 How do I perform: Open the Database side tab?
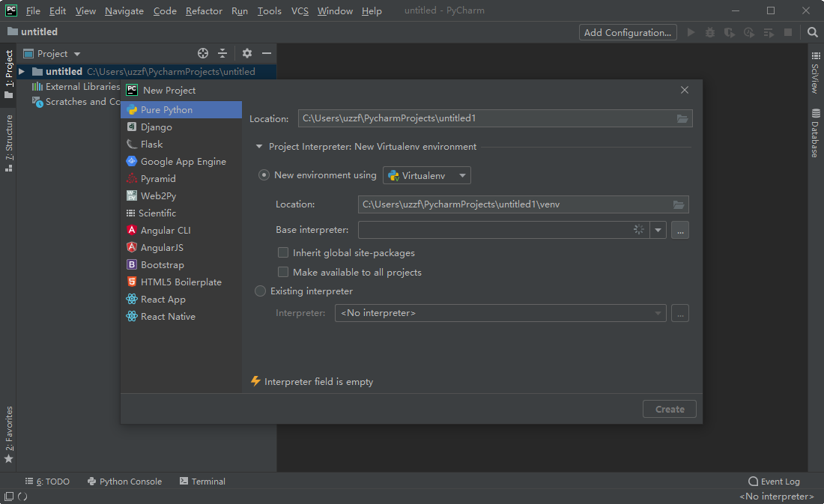tap(815, 133)
